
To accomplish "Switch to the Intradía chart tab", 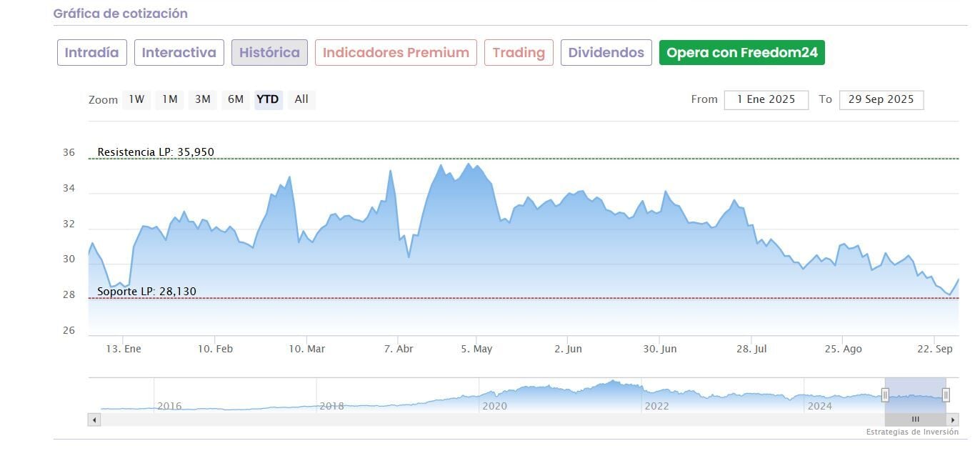I will (91, 53).
